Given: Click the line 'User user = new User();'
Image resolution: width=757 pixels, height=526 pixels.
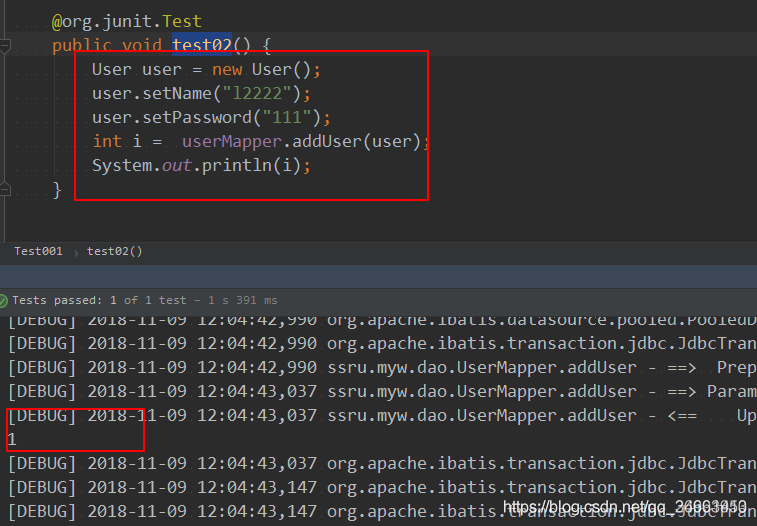Looking at the screenshot, I should click(x=206, y=69).
